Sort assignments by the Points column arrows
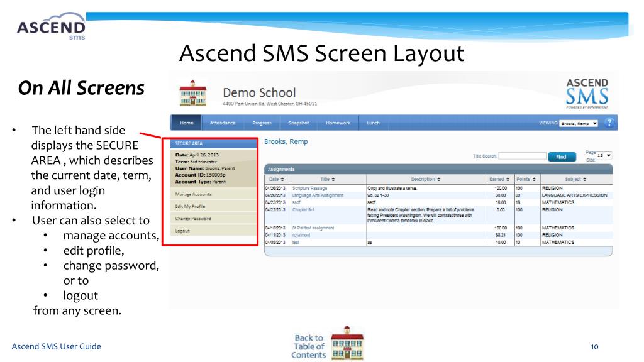The image size is (644, 362). tap(534, 179)
